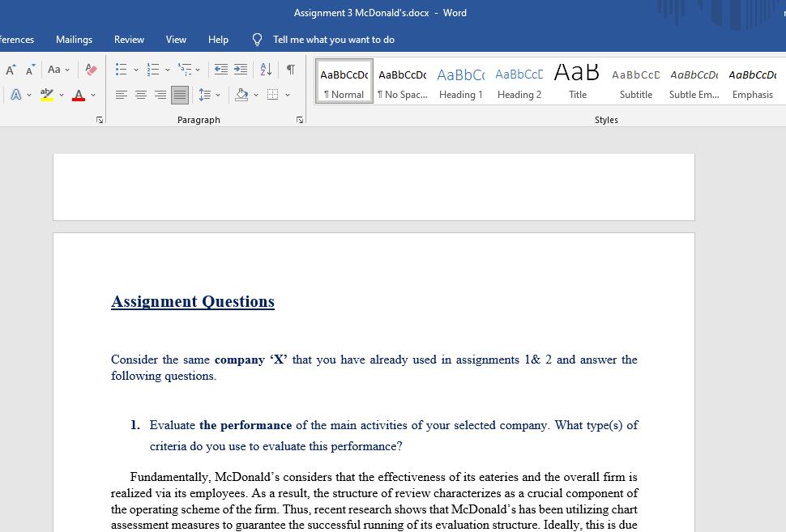Increase font size with Grow Font
786x532 pixels.
coord(11,70)
